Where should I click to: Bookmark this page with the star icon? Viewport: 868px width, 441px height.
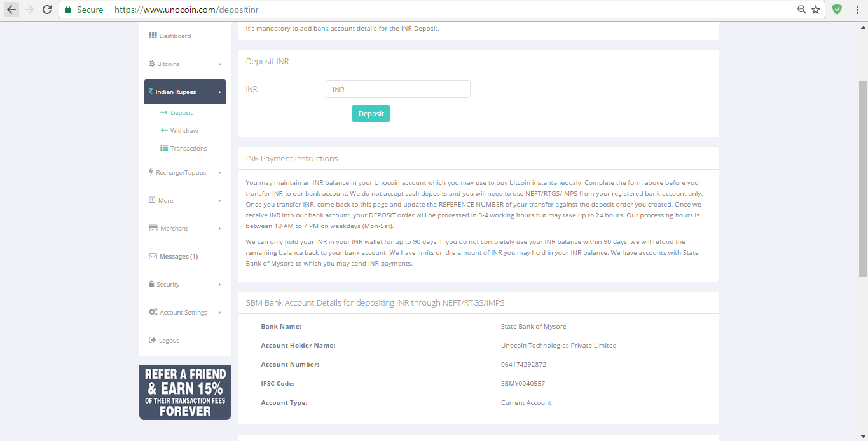[816, 10]
